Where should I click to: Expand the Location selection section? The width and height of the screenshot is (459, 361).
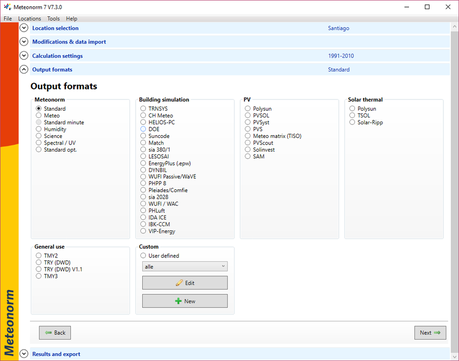24,28
